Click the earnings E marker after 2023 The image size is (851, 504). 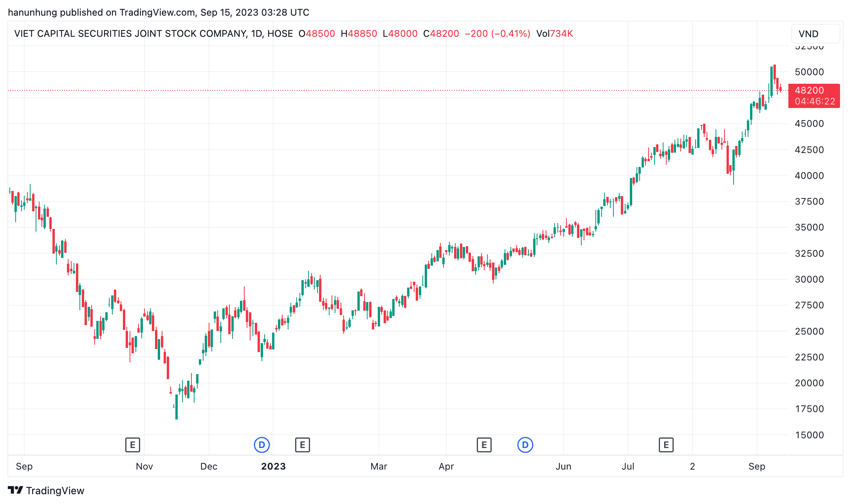click(x=303, y=445)
